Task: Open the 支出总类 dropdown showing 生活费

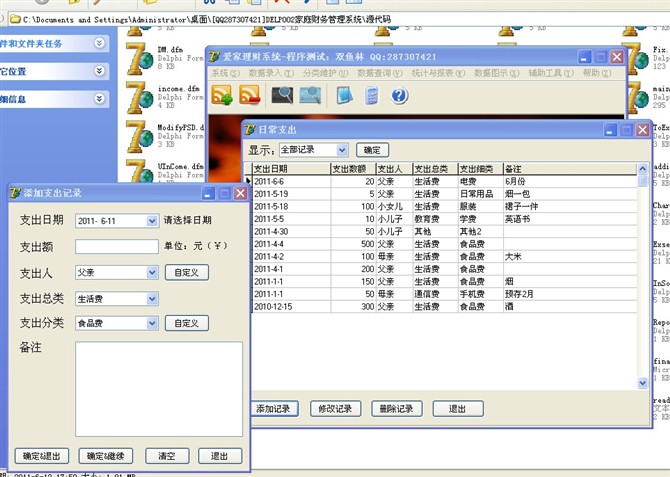Action: tap(152, 298)
